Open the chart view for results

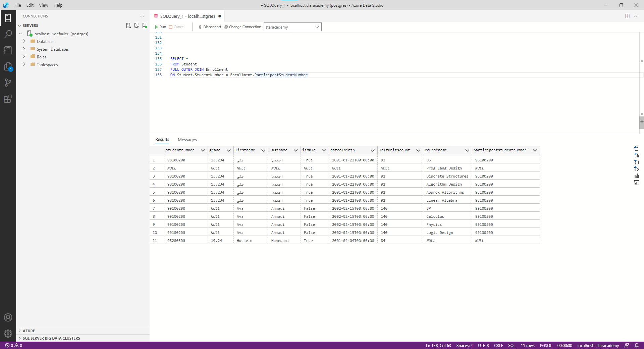[x=636, y=176]
